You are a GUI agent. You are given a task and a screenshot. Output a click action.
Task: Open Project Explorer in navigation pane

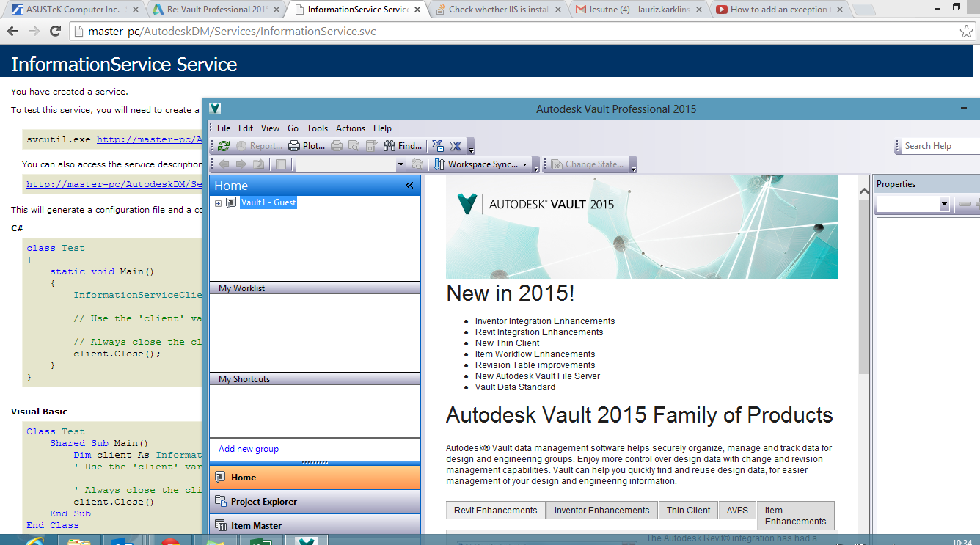pyautogui.click(x=315, y=501)
